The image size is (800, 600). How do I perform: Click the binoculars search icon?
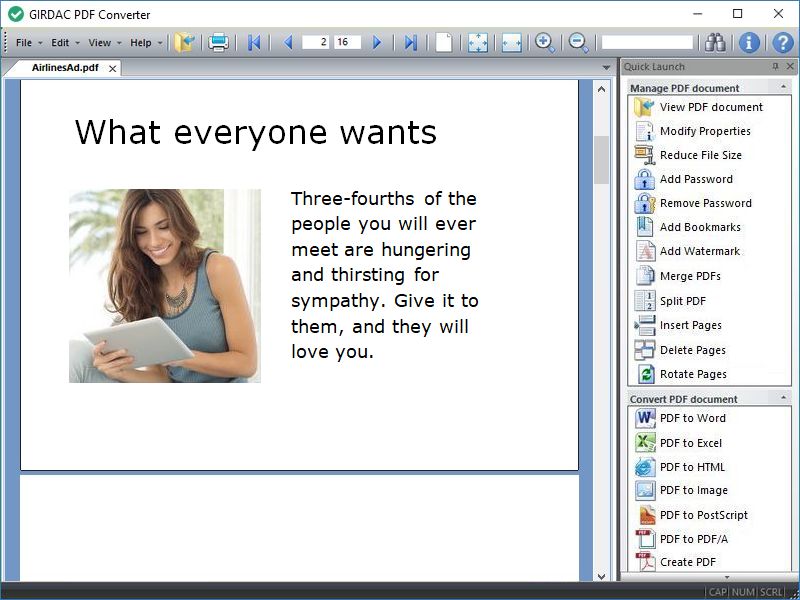pyautogui.click(x=715, y=42)
